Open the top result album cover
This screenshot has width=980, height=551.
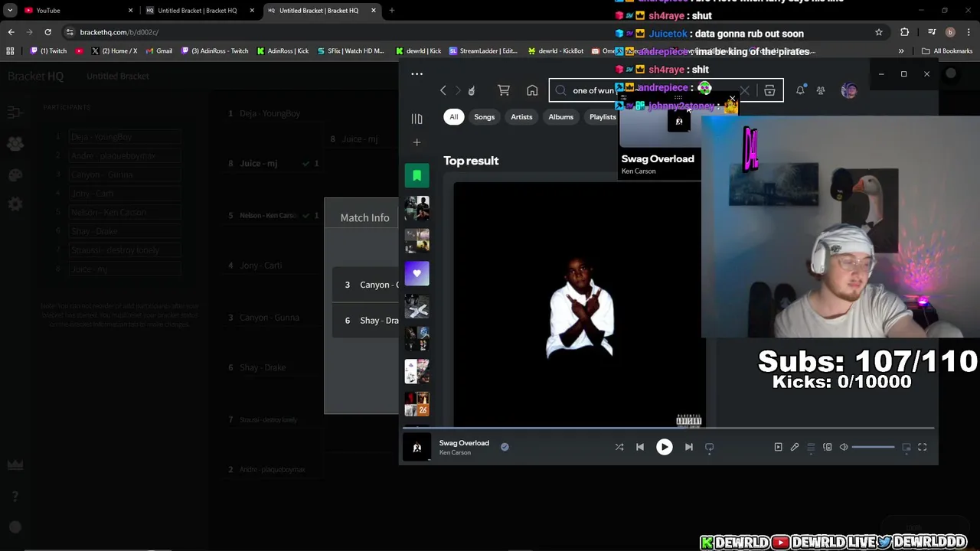click(x=580, y=304)
